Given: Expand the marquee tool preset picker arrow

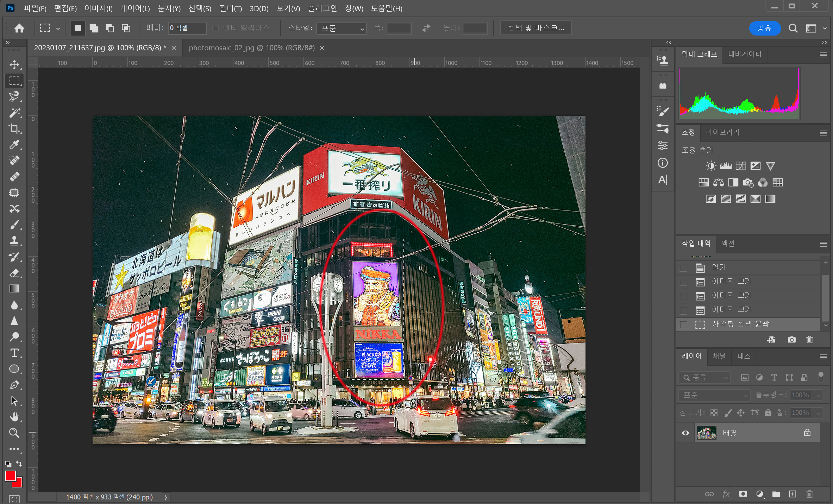Looking at the screenshot, I should pyautogui.click(x=58, y=28).
